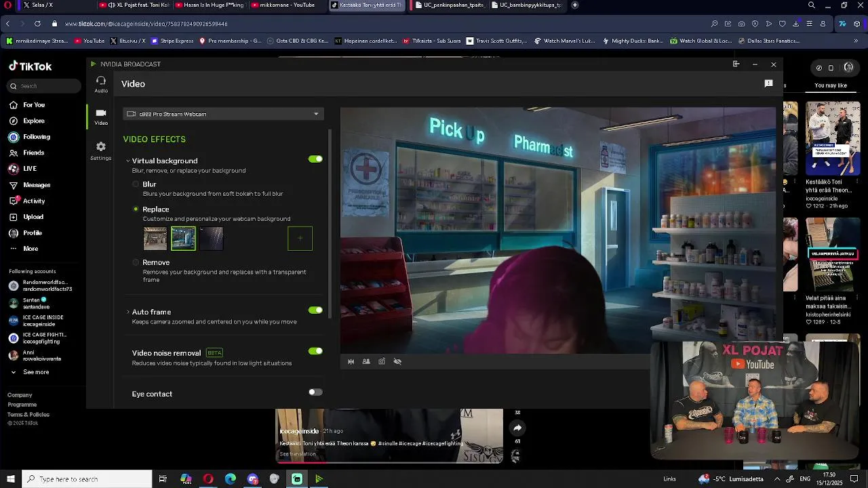Click the compare view icon below preview
This screenshot has width=868, height=488.
click(366, 361)
